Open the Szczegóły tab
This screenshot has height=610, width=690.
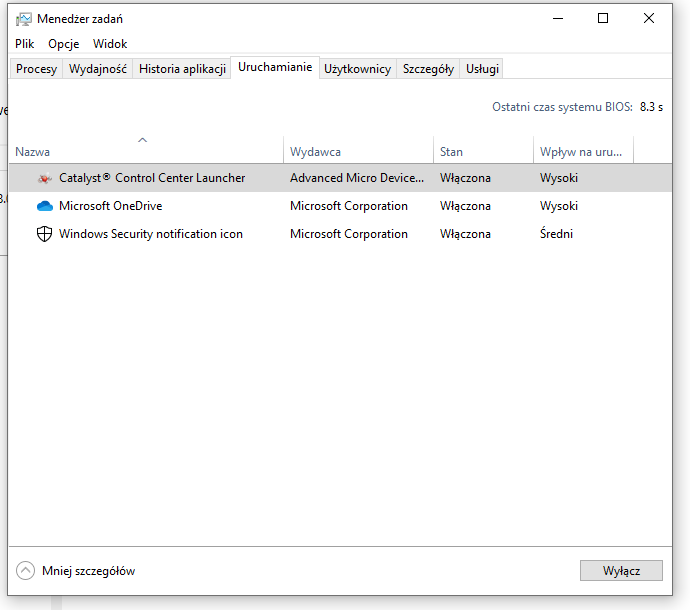428,69
